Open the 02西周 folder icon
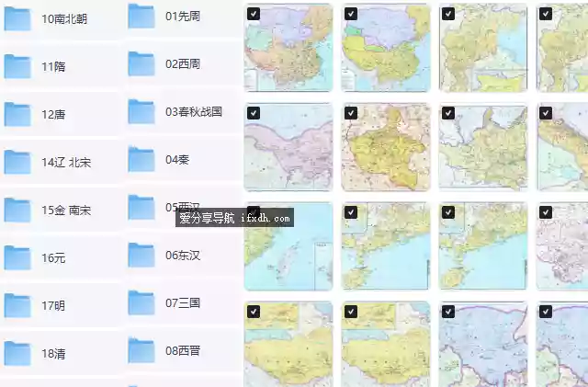Viewport: 588px width, 387px height. coord(141,63)
